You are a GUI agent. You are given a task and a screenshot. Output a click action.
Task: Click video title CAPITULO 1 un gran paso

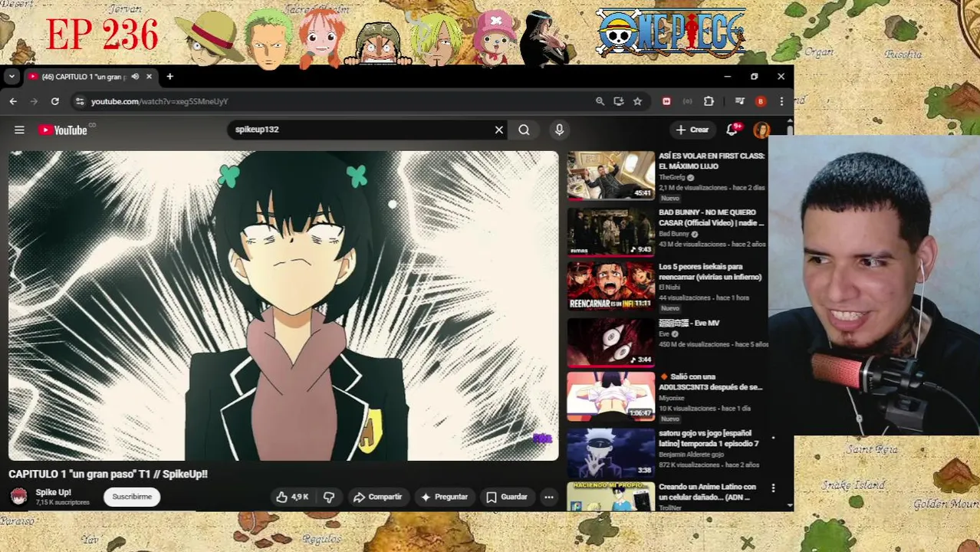108,474
